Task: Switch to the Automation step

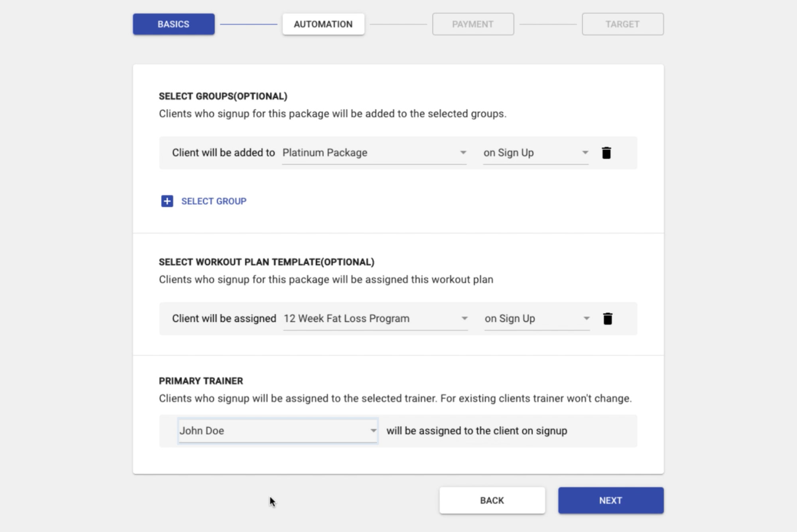Action: tap(323, 24)
